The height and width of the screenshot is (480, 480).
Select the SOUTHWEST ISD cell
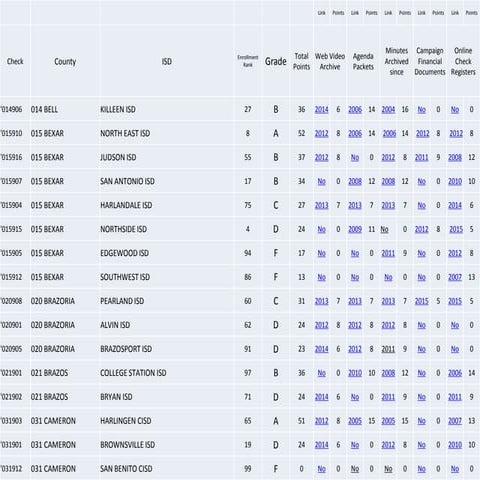(125, 277)
